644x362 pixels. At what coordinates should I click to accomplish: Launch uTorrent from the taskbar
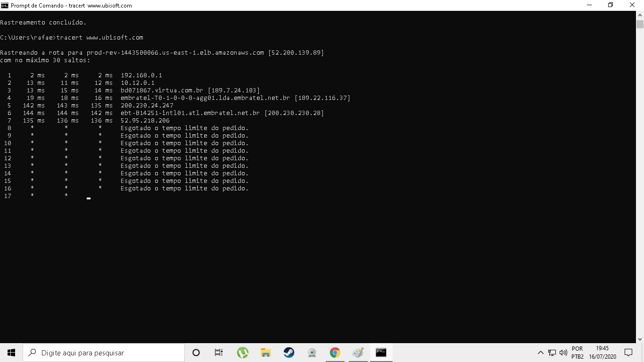242,353
